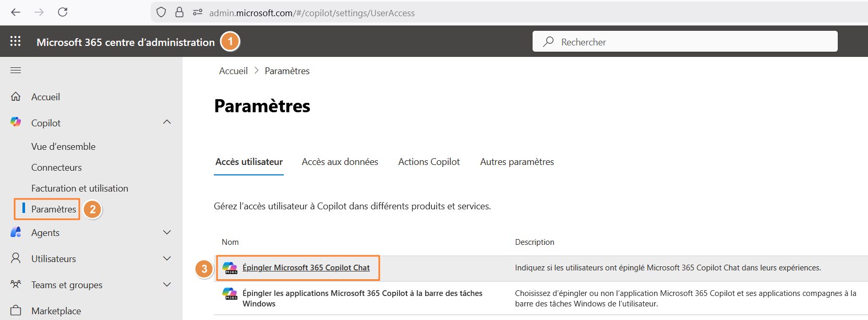Toggle the hamburger navigation menu icon
The width and height of the screenshot is (868, 320).
tap(16, 70)
